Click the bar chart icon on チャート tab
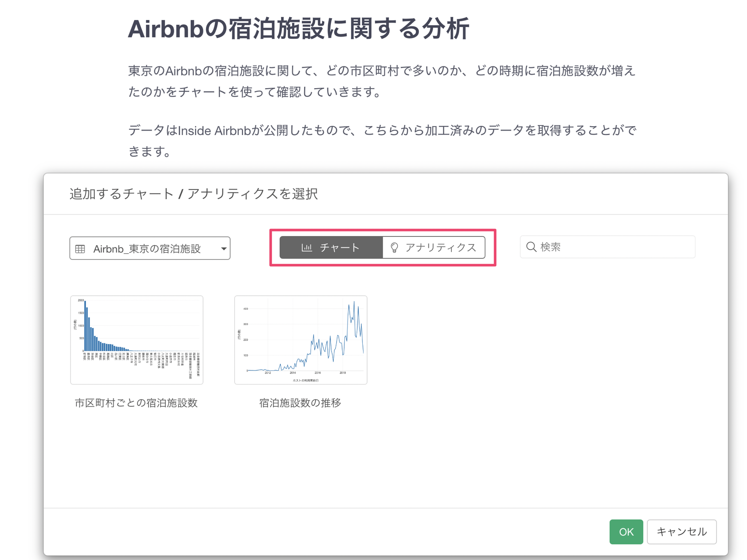 tap(307, 248)
